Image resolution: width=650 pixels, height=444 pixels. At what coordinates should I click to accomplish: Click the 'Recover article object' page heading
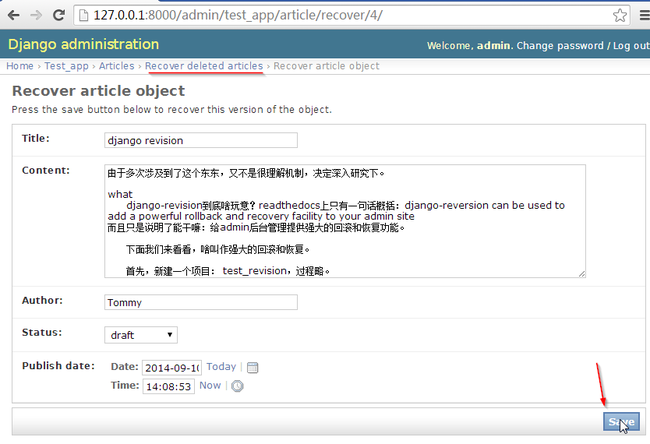click(x=99, y=91)
